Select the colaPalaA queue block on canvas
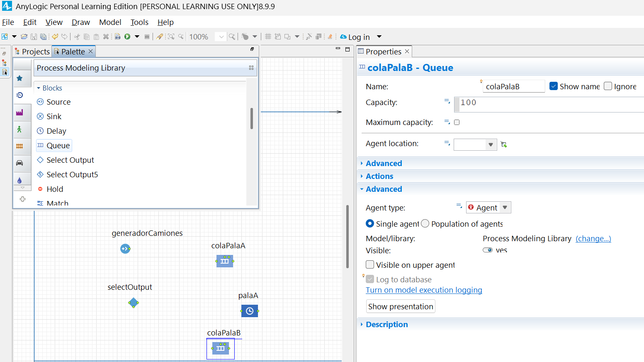644x362 pixels. tap(225, 261)
